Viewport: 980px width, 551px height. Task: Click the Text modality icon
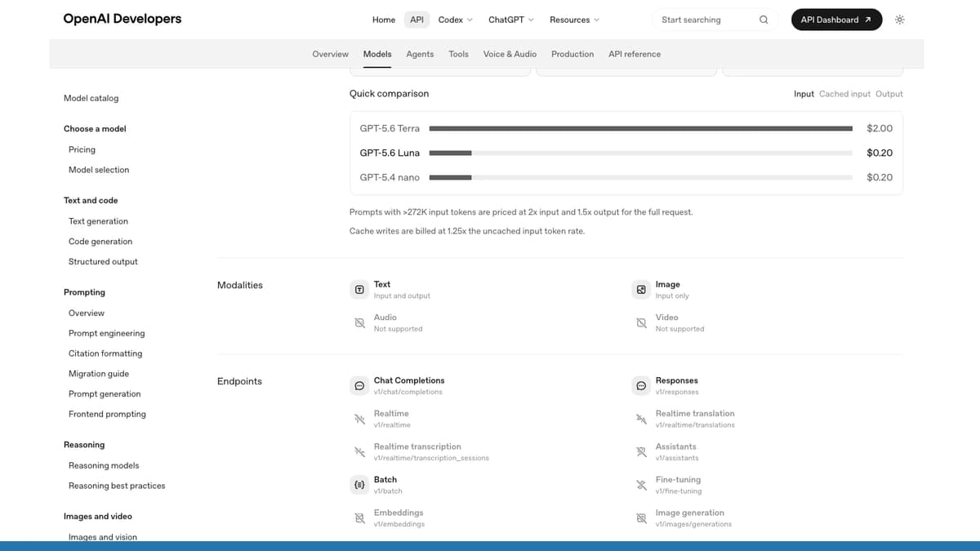[359, 290]
